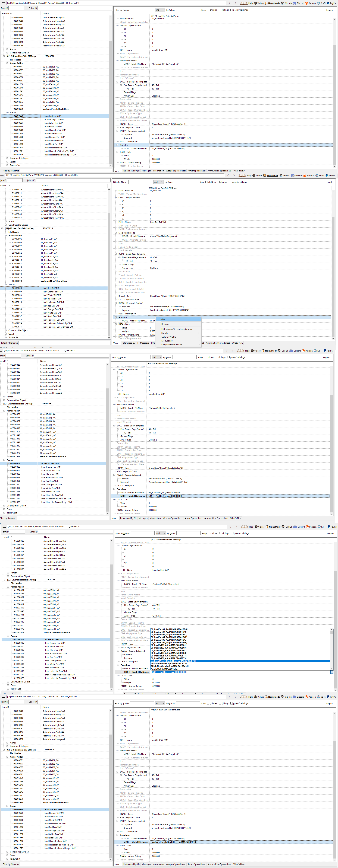Screen dimensions: 338x868
Task: Switch to Messages tab in the topmost capture
Action: 146,171
